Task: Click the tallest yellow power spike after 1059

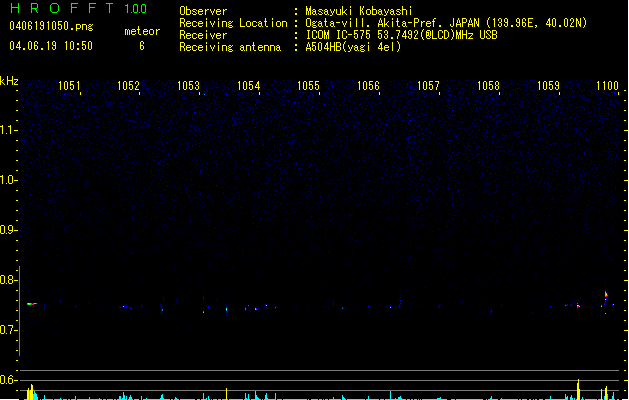Action: pos(578,389)
